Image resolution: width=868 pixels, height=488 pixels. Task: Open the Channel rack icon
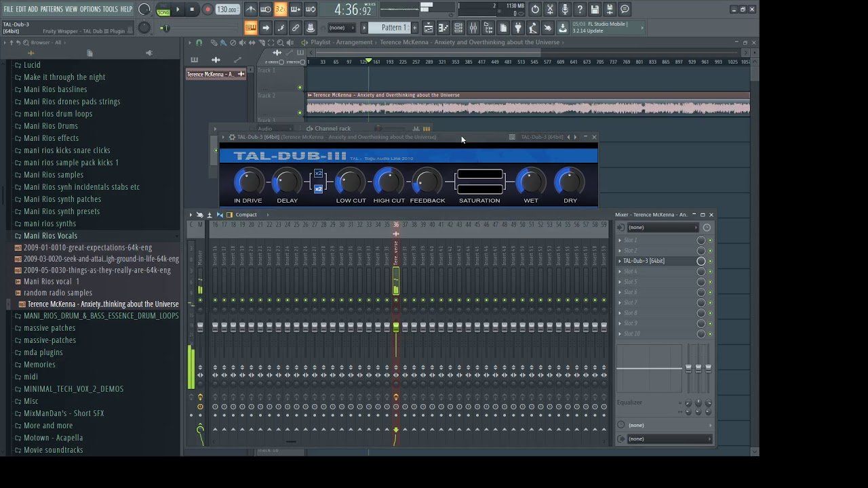pos(458,28)
